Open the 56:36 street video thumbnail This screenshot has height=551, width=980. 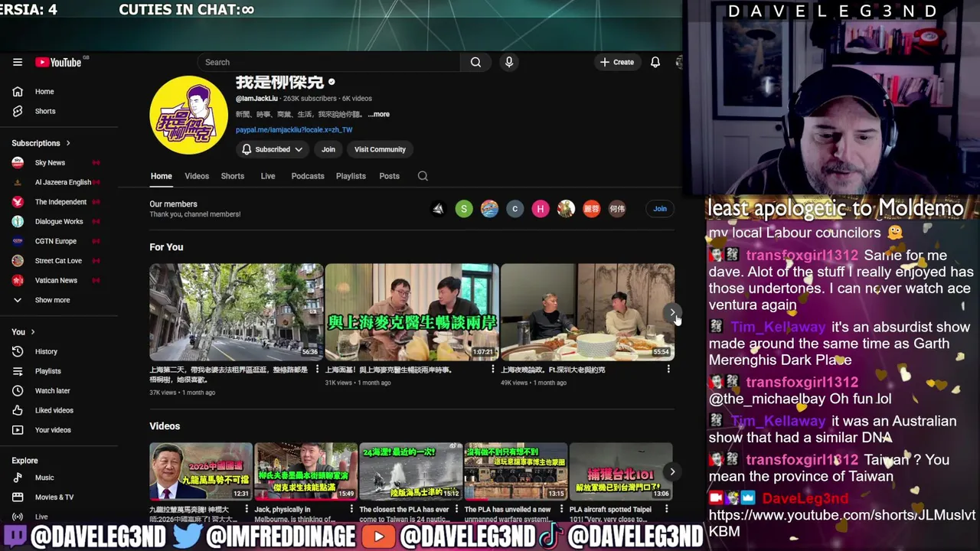(236, 311)
